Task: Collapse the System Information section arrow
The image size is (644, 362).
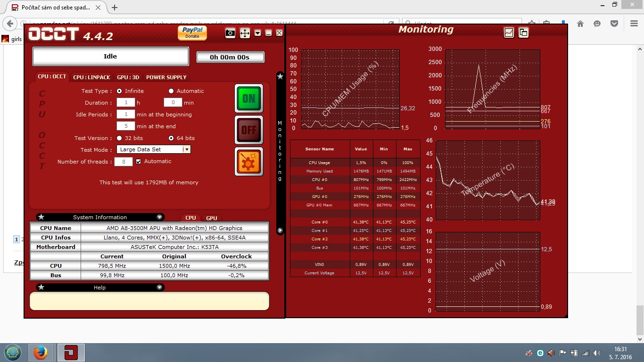Action: [159, 217]
